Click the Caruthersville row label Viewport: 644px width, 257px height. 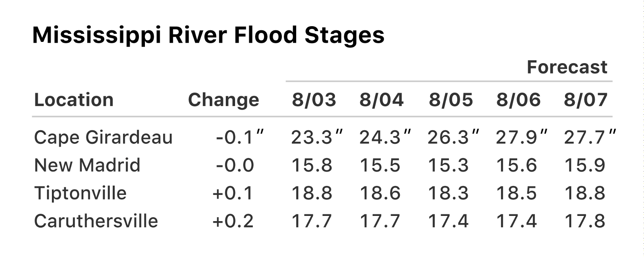tap(96, 221)
